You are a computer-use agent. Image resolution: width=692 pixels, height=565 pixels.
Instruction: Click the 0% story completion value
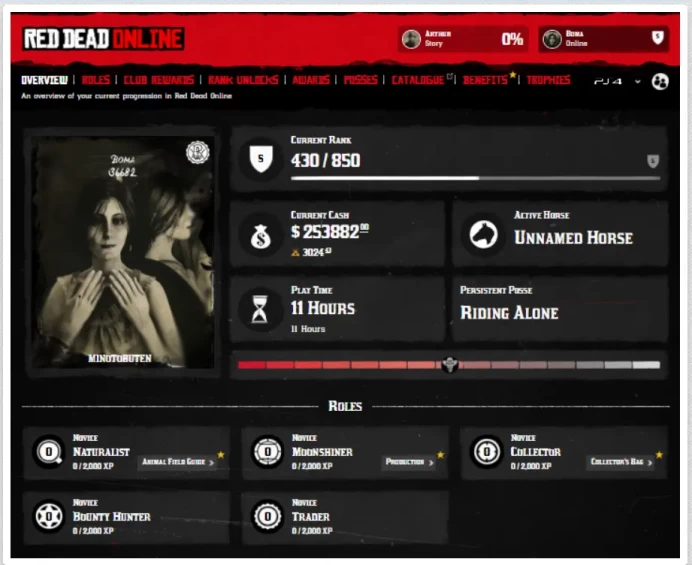[x=512, y=39]
